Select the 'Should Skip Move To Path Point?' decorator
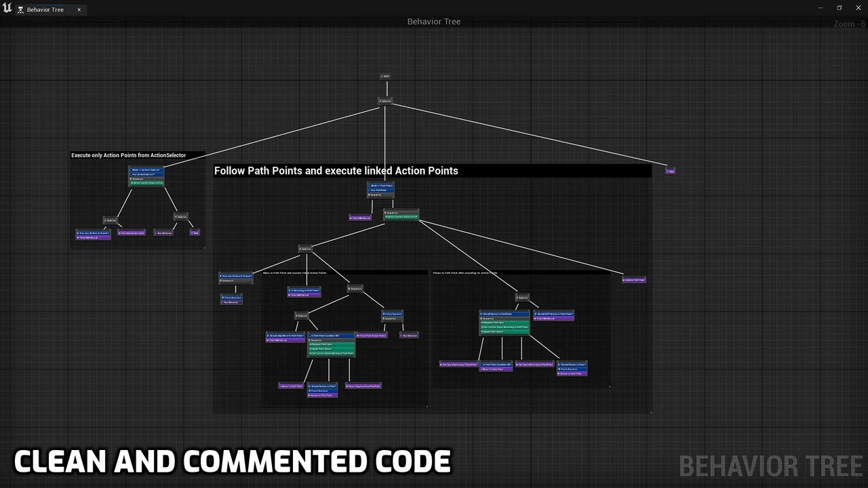The image size is (868, 488). (x=285, y=335)
